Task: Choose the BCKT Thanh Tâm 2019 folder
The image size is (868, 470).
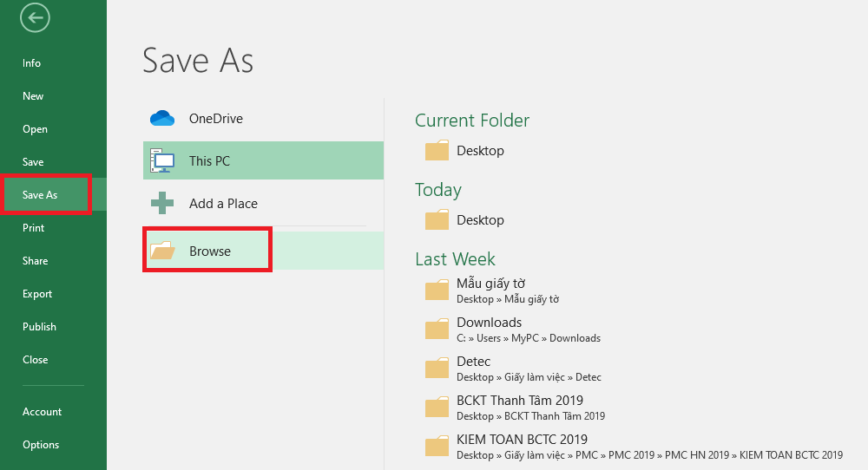Action: pyautogui.click(x=519, y=401)
